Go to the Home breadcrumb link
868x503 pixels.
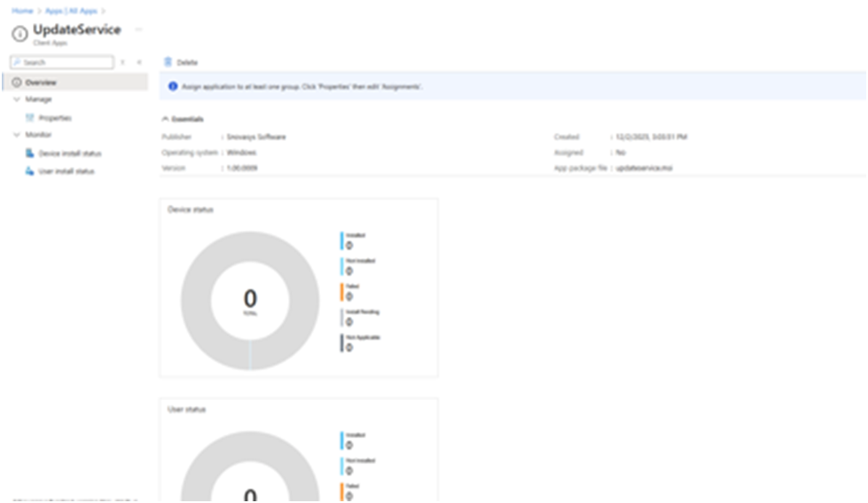tap(22, 11)
